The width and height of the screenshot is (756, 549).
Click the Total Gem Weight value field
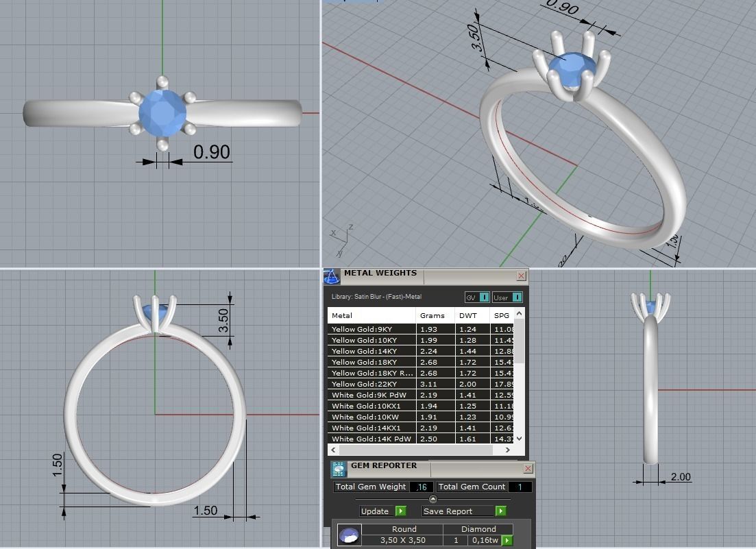(421, 487)
